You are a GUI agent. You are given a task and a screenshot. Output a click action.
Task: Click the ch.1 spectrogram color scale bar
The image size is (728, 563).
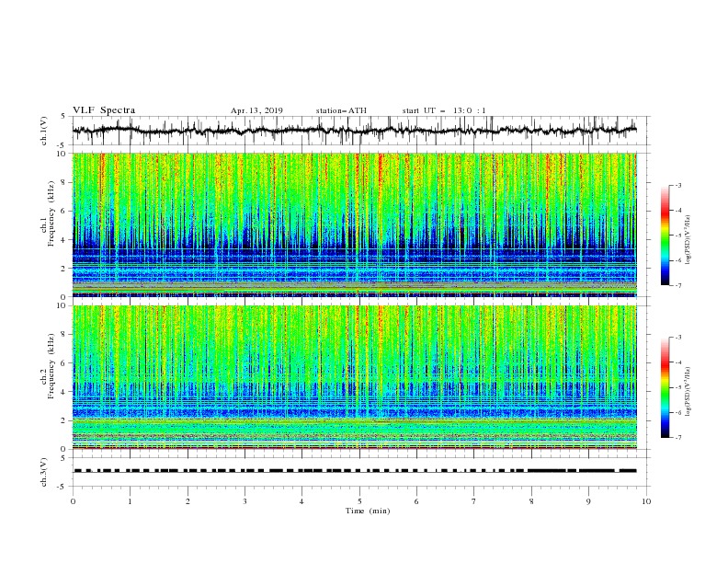[x=665, y=236]
